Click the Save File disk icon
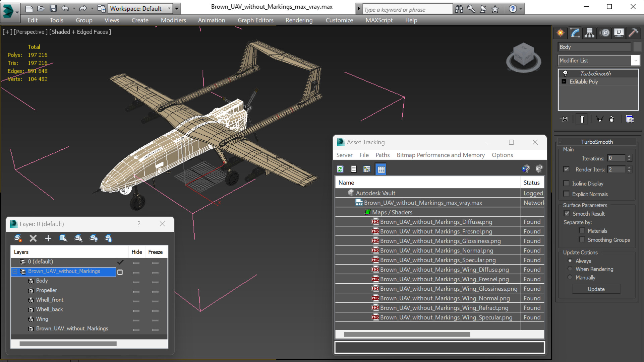The image size is (644, 362). (53, 8)
